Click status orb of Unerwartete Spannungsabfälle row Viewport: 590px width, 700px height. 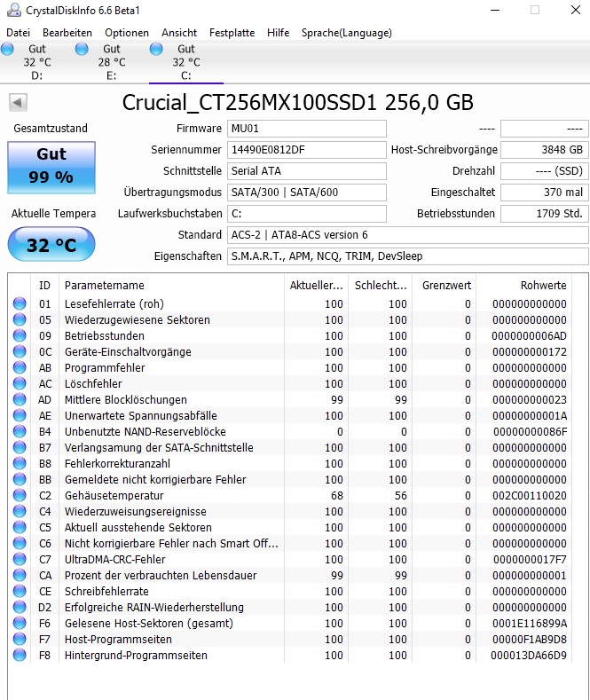coord(20,415)
